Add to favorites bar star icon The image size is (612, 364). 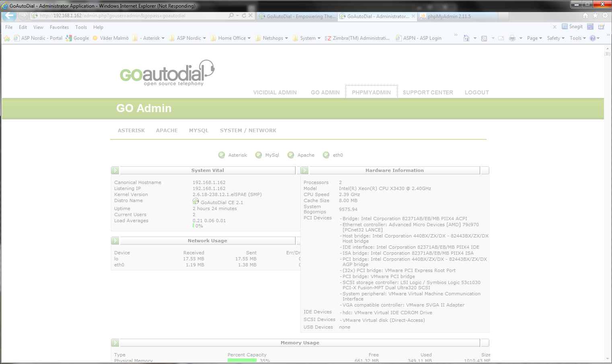click(x=7, y=38)
